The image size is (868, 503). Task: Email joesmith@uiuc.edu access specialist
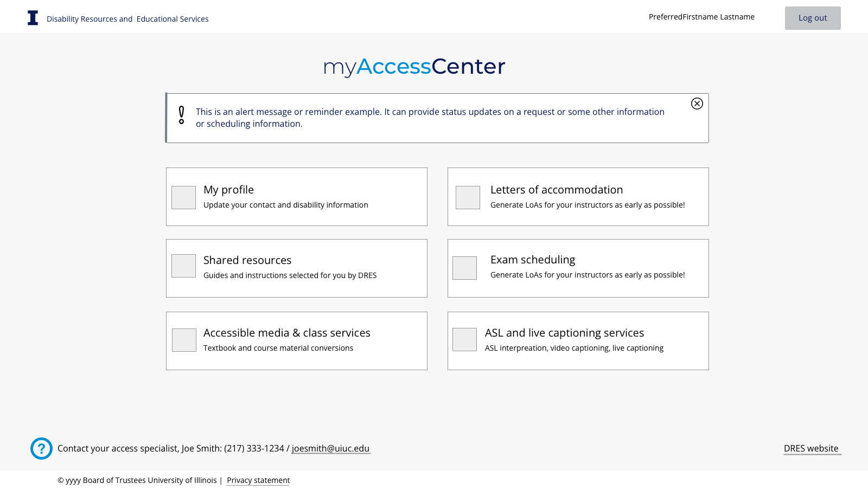(331, 448)
